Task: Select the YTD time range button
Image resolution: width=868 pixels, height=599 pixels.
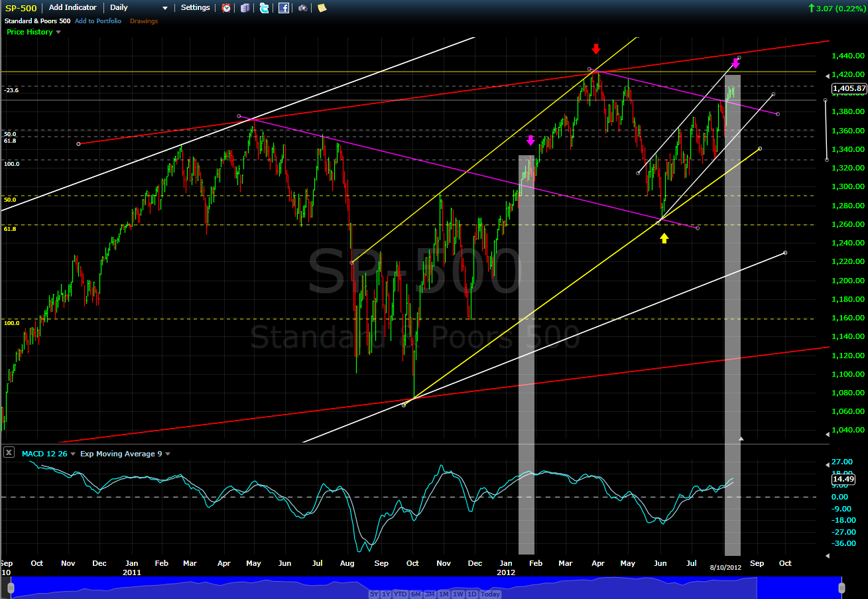Action: click(x=401, y=594)
